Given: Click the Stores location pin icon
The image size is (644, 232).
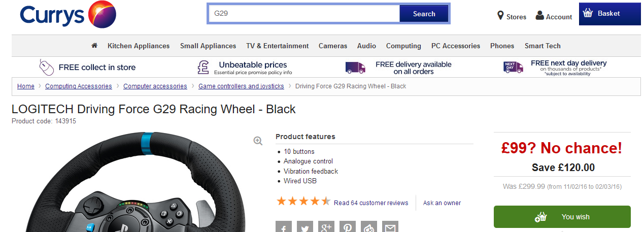Looking at the screenshot, I should coord(500,16).
